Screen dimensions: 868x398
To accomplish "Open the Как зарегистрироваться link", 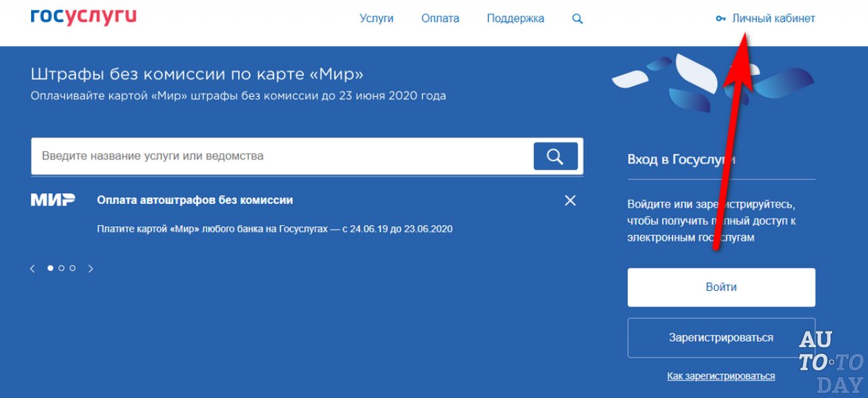I will 721,376.
